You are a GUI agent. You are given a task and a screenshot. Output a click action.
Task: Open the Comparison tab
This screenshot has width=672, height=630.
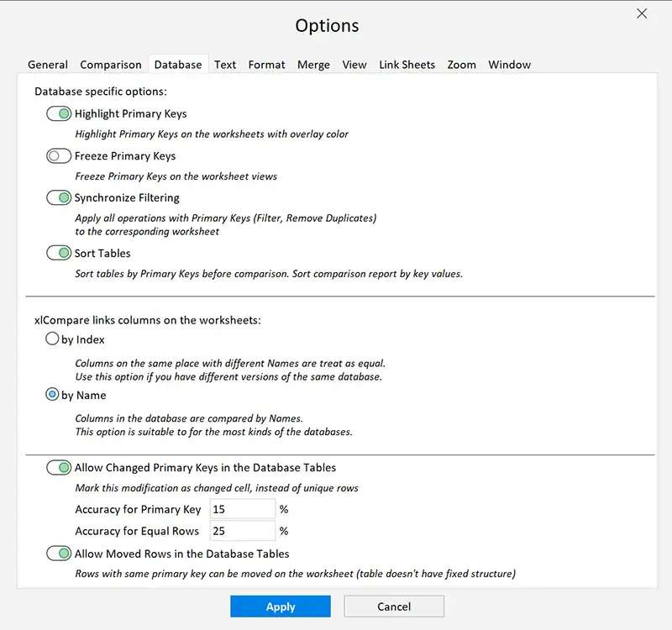coord(111,65)
